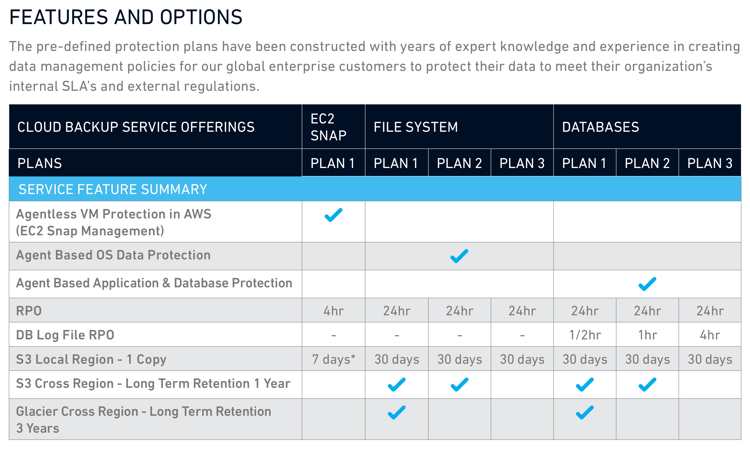
Task: Click the FEATURES AND OPTIONS heading
Action: pos(126,17)
